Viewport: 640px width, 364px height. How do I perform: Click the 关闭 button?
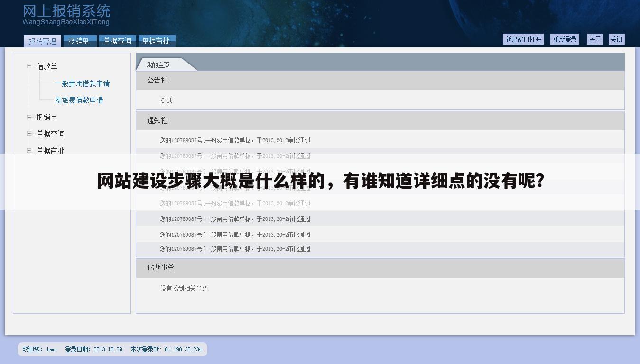[617, 39]
